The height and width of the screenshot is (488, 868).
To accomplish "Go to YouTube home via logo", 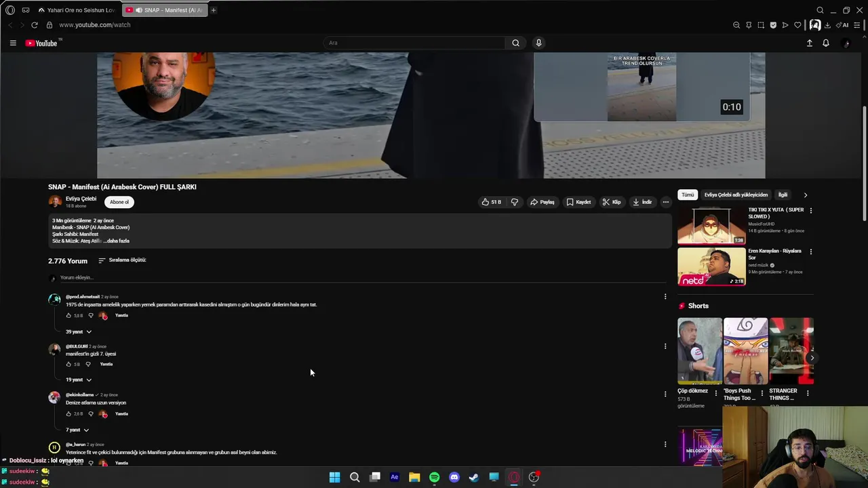I will pyautogui.click(x=41, y=43).
